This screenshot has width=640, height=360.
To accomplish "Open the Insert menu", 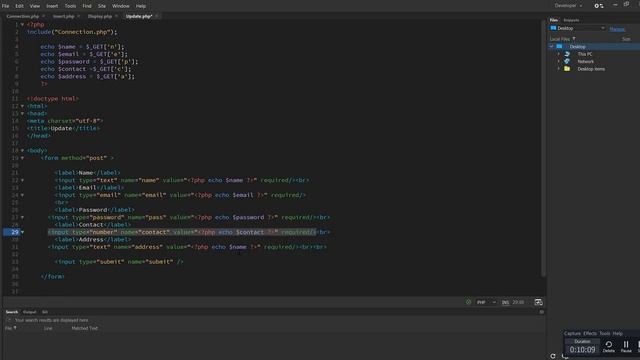I will pyautogui.click(x=52, y=6).
